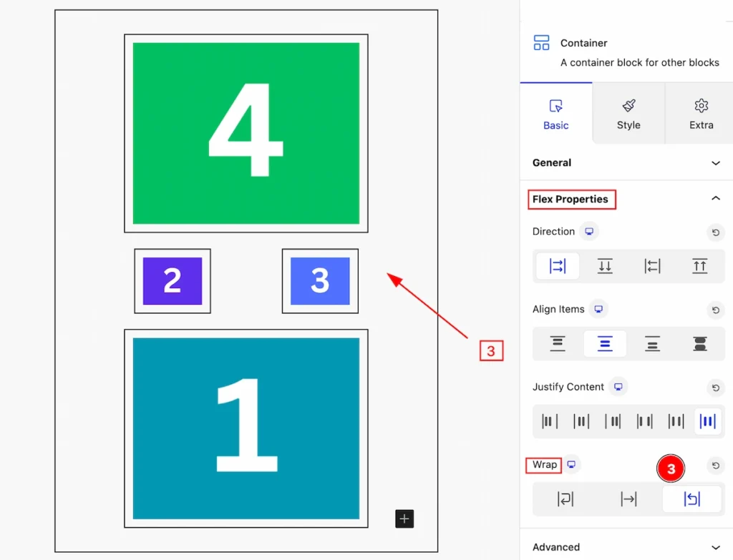
Task: Expand the General section
Action: click(626, 162)
